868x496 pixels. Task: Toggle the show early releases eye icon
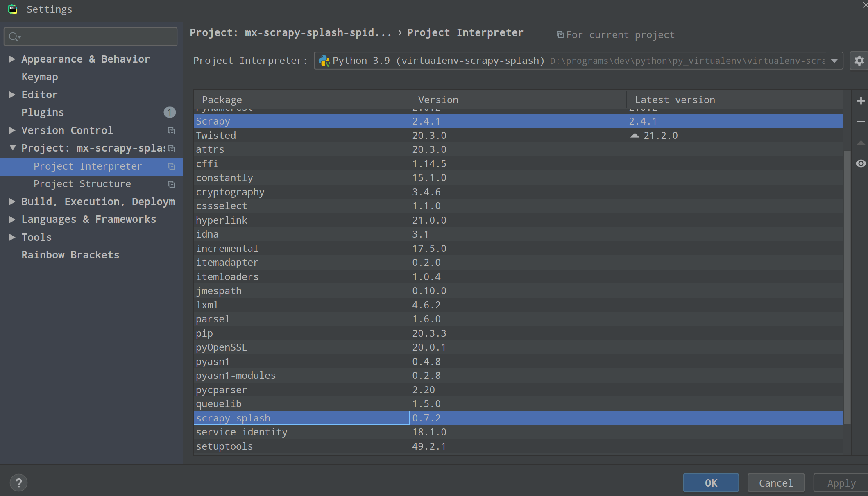click(x=861, y=164)
